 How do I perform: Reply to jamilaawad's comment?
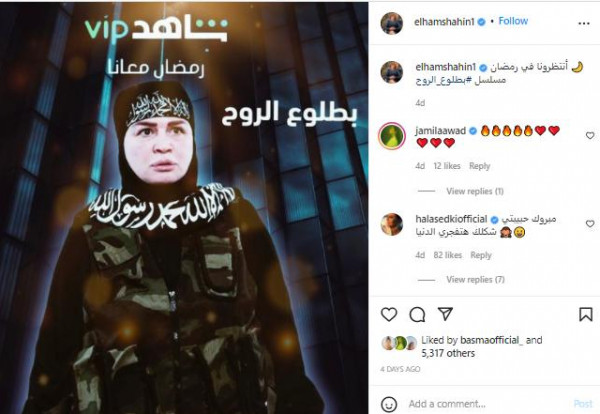point(479,166)
